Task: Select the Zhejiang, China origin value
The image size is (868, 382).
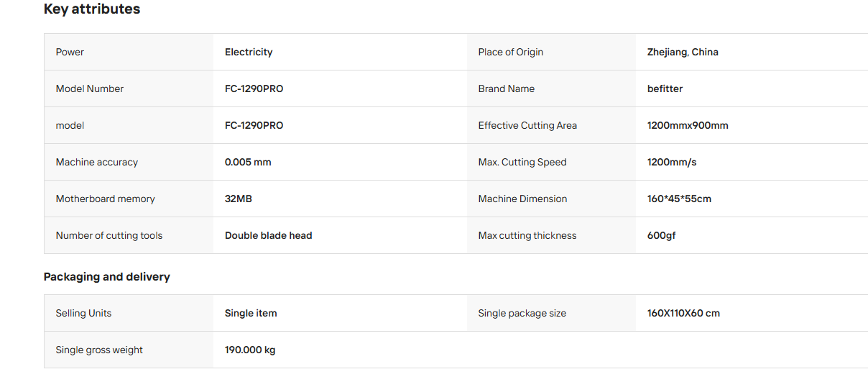Action: pos(683,52)
